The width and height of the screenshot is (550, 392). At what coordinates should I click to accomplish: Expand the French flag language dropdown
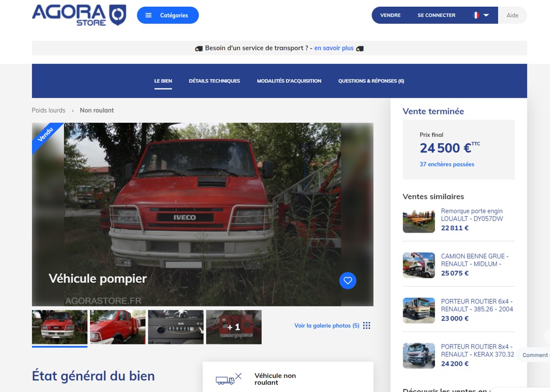[481, 15]
